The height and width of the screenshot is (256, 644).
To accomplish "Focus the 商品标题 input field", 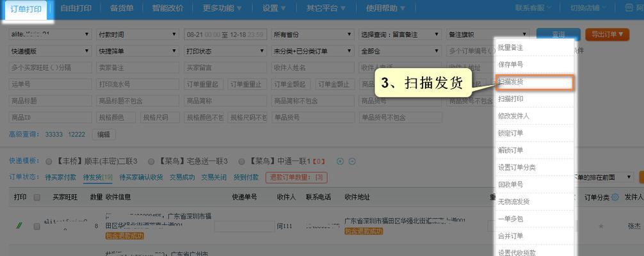I will (x=50, y=100).
